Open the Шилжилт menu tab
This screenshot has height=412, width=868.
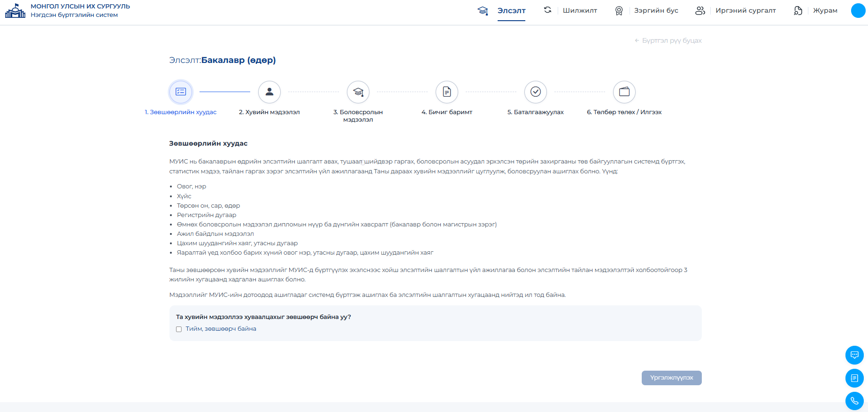coord(580,10)
